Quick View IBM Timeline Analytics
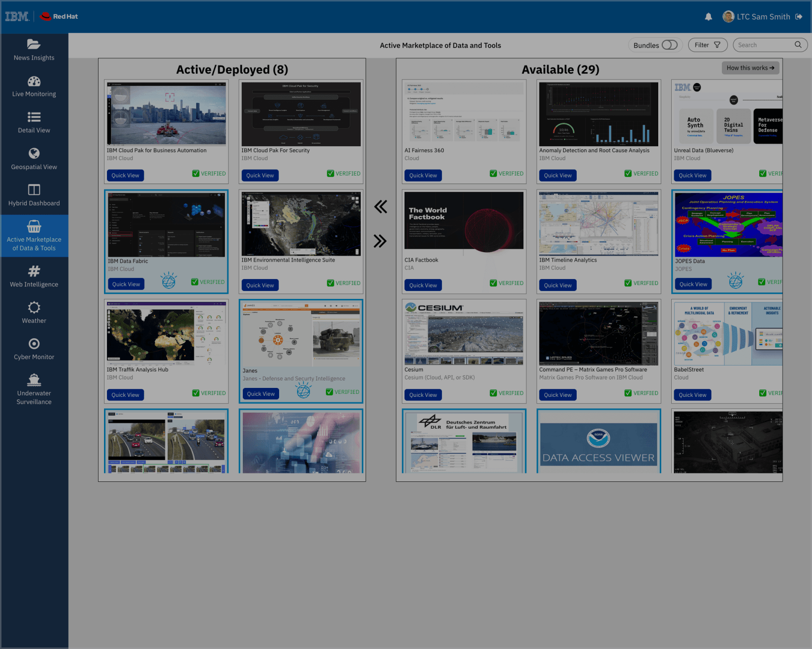812x649 pixels. 558,285
